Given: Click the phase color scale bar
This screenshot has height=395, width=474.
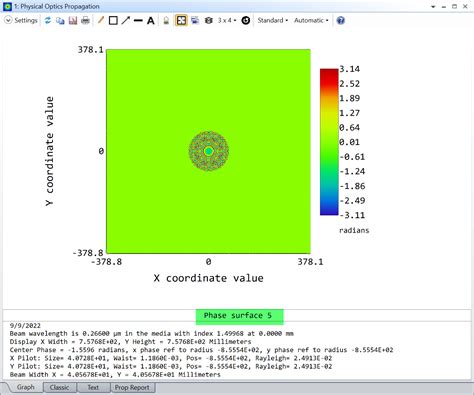Looking at the screenshot, I should click(329, 142).
